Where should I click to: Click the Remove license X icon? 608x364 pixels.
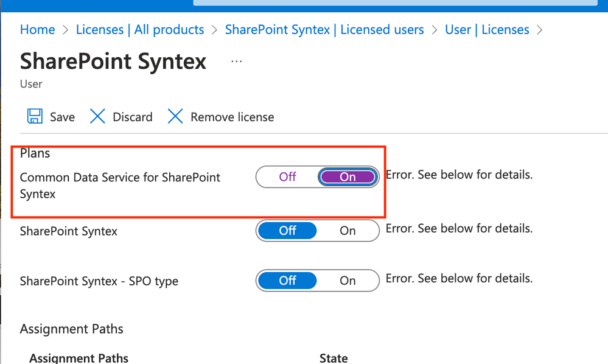tap(175, 116)
